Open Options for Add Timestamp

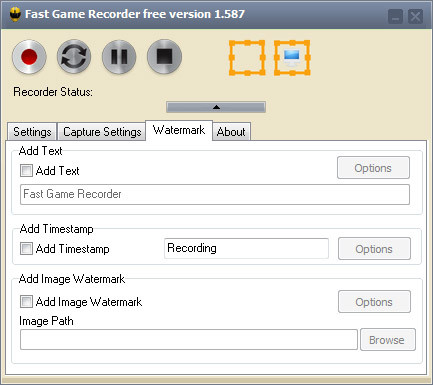point(374,249)
